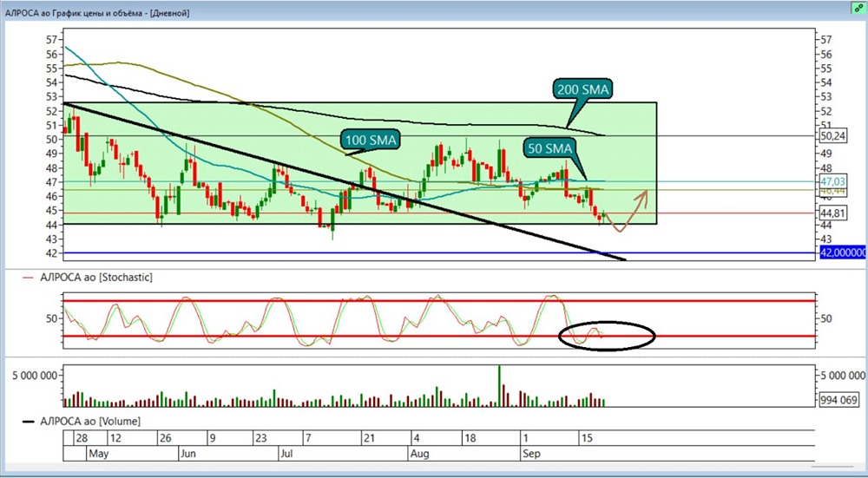Select the АЛРОСА ао [Stochastic] legend label
Viewport: 868px width, 478px height.
tap(95, 278)
